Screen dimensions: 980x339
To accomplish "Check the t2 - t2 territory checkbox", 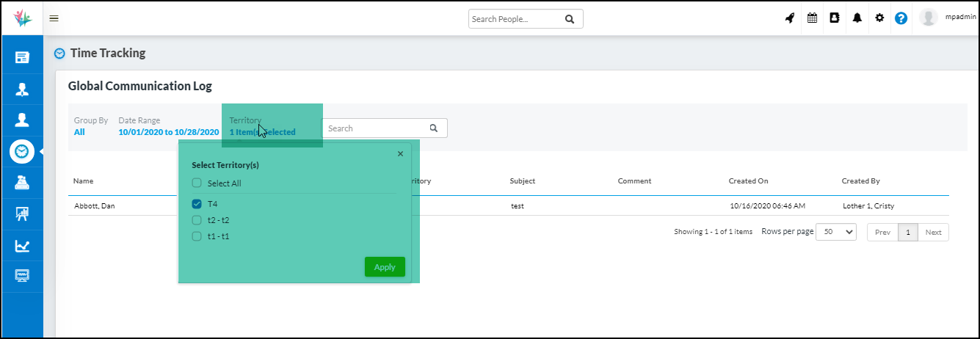I will [x=197, y=220].
